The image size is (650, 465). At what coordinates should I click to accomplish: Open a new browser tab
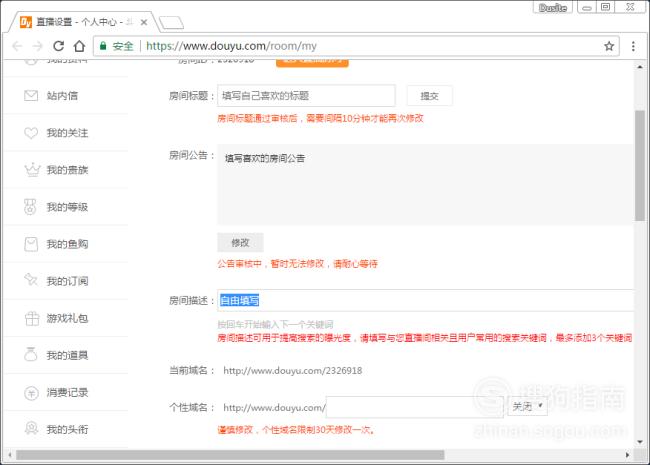pyautogui.click(x=171, y=23)
